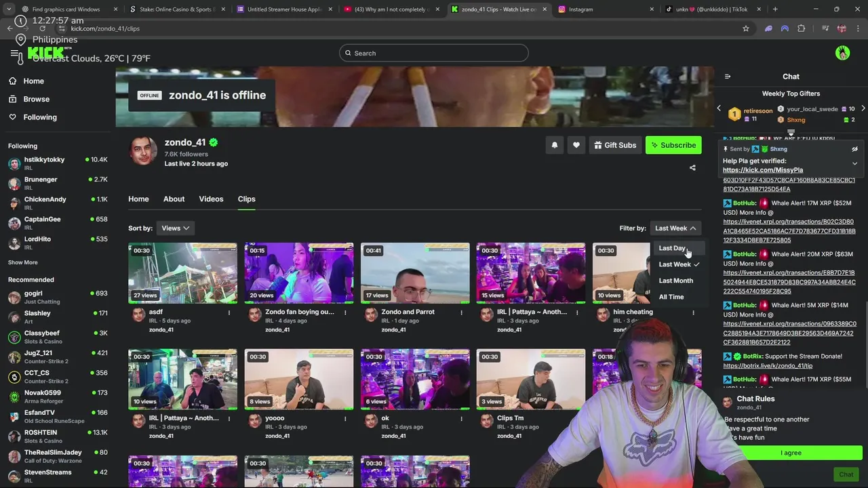Click the Gift Subs button

click(615, 145)
